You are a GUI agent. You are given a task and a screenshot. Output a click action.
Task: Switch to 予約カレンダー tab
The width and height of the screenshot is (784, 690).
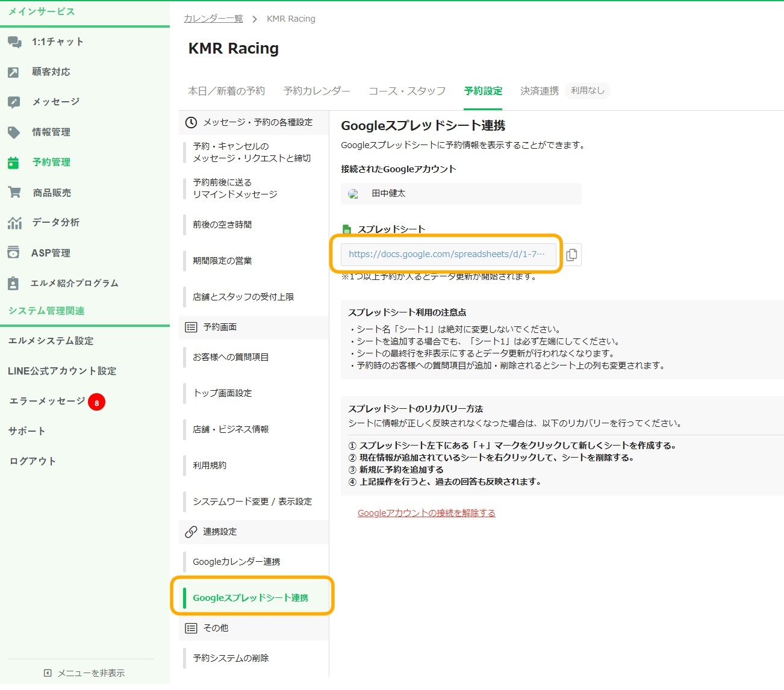(x=317, y=91)
